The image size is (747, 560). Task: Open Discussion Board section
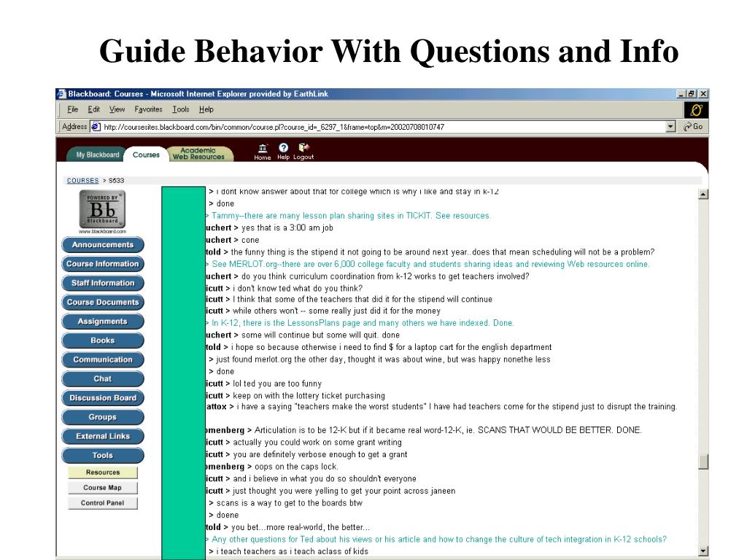102,397
